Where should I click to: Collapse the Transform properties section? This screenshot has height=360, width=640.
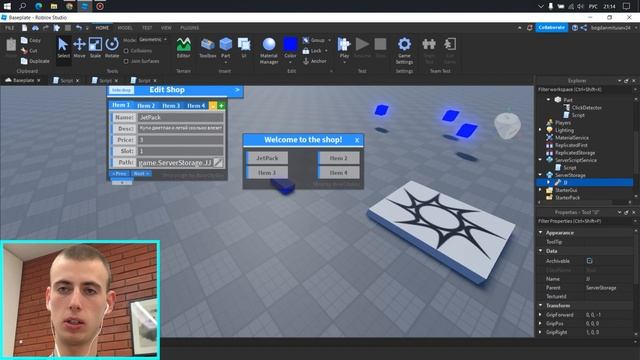[x=540, y=305]
